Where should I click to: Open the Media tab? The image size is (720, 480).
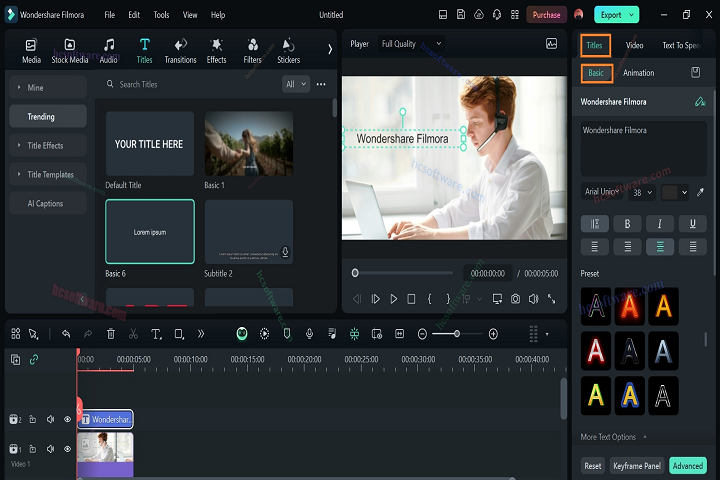click(31, 51)
